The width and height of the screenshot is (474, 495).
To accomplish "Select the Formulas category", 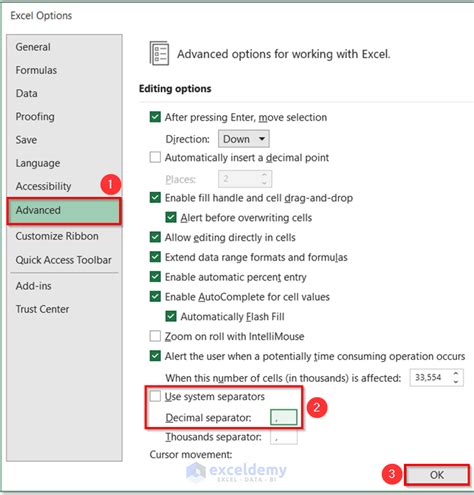I will pos(36,70).
